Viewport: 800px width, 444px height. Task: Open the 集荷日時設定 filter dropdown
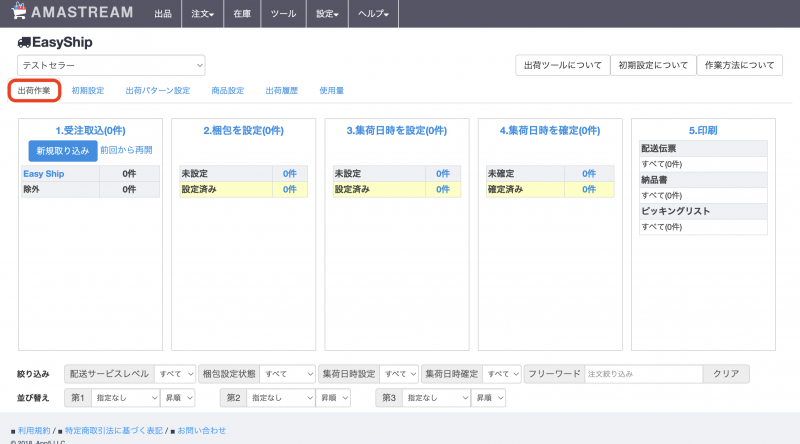(x=399, y=374)
